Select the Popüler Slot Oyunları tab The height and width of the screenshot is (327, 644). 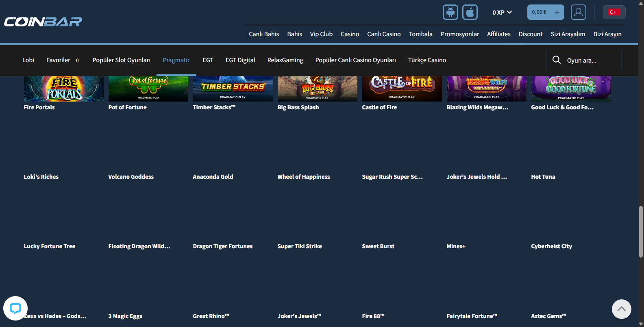(122, 60)
